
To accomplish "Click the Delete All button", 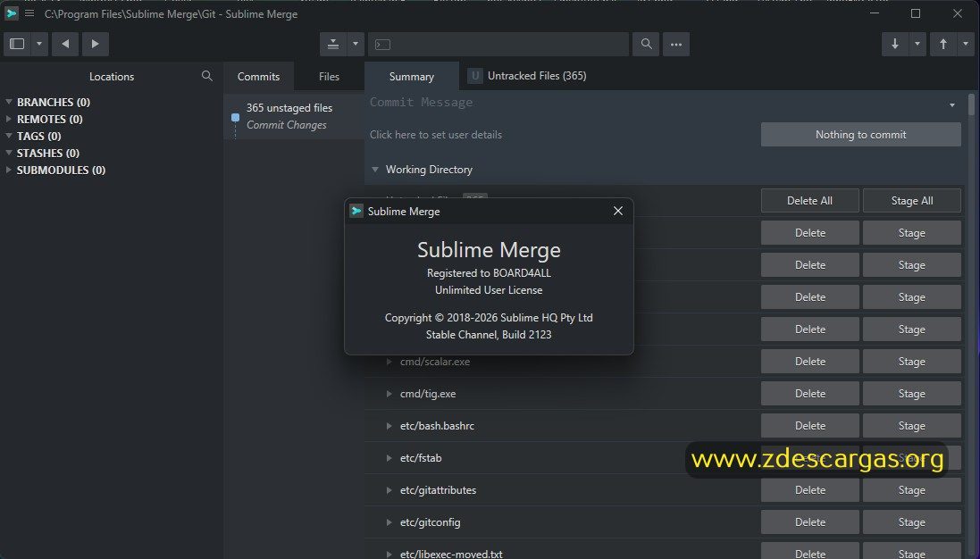I will point(809,201).
